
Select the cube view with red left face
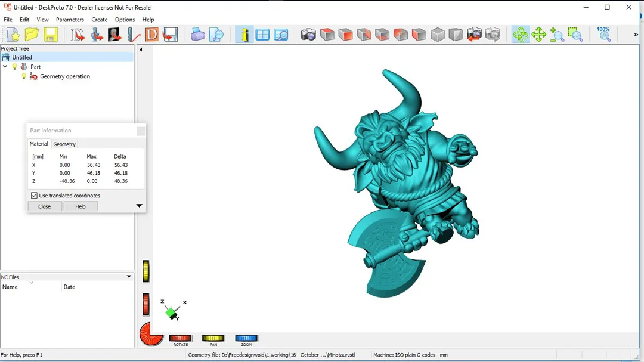tap(419, 35)
